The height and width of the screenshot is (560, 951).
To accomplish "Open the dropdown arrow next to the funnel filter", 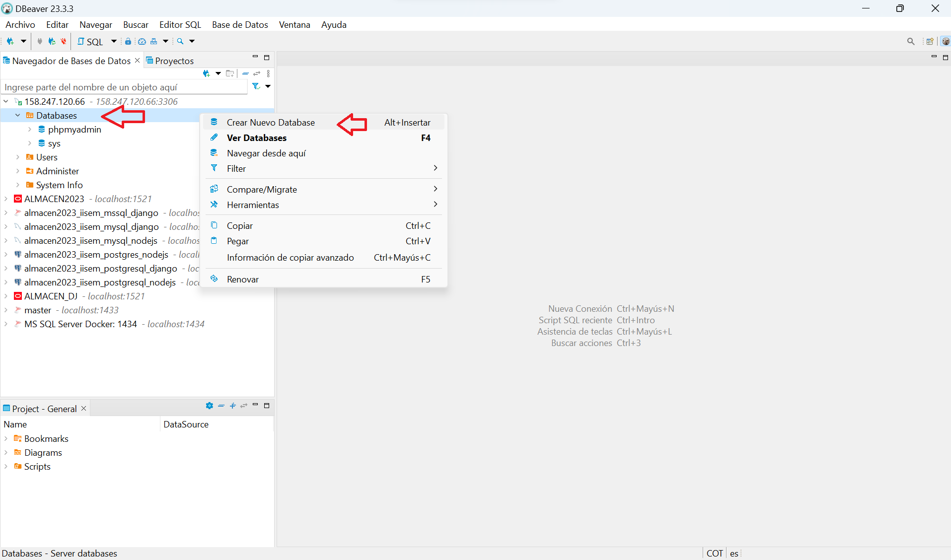I will click(x=268, y=87).
